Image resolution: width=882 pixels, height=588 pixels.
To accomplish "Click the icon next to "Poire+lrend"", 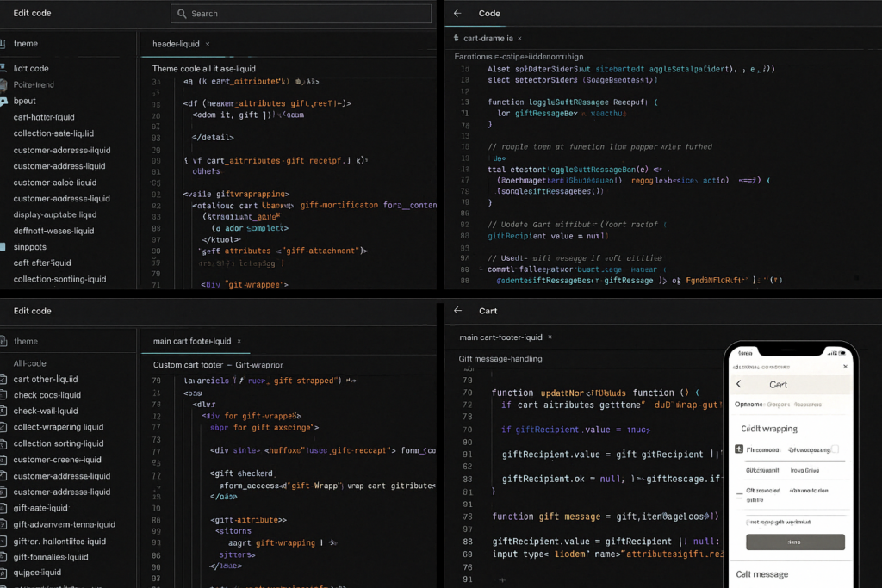I will 3,84.
